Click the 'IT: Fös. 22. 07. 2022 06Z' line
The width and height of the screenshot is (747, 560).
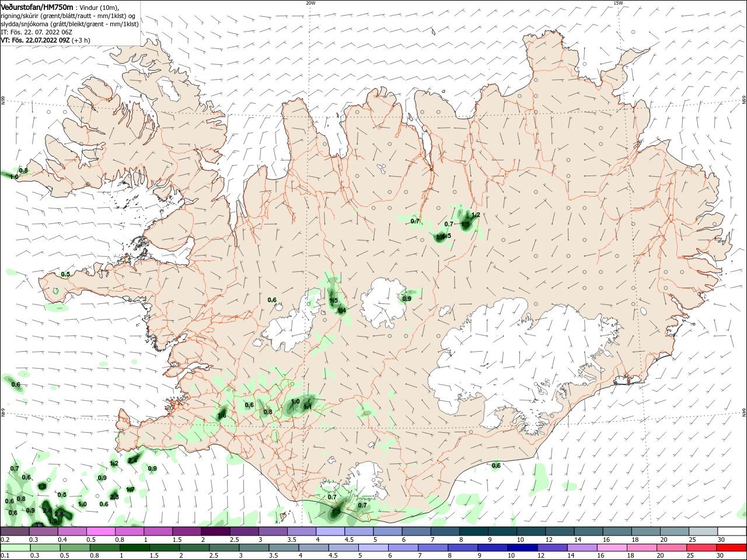(37, 32)
